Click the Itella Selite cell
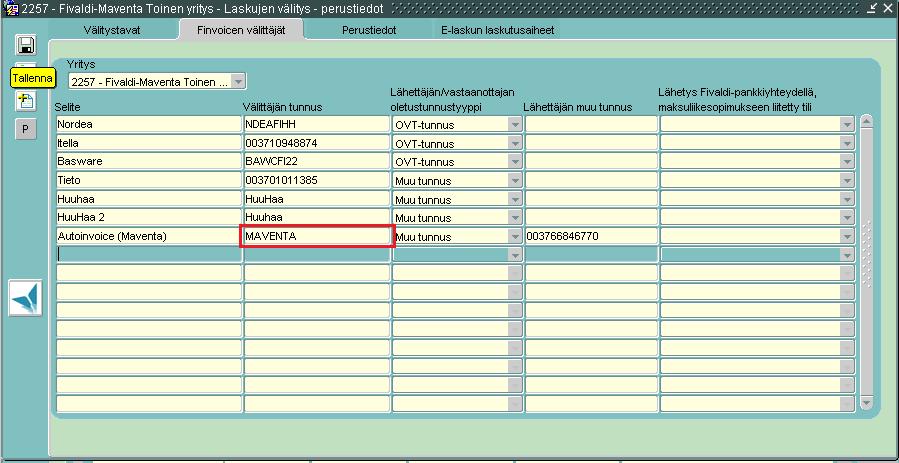This screenshot has height=463, width=899. pos(149,143)
